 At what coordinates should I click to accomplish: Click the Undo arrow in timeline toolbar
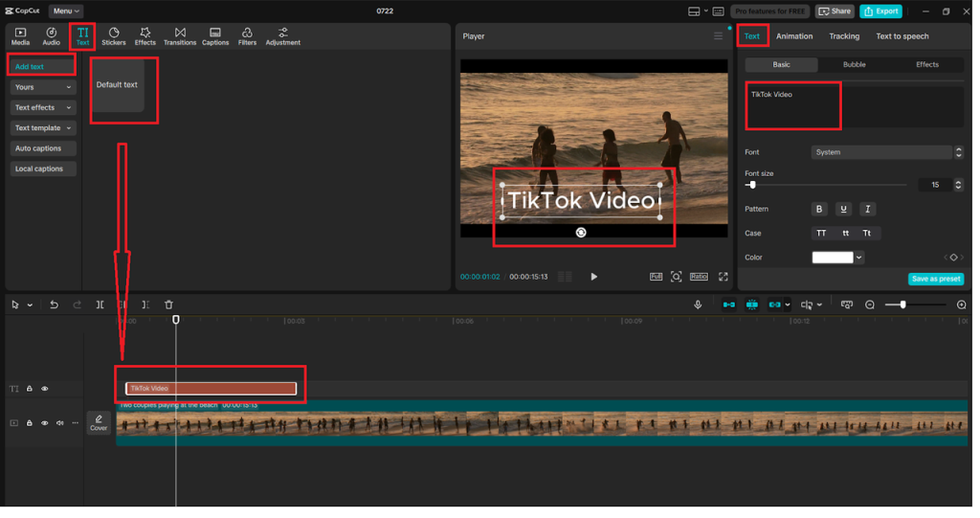(54, 304)
